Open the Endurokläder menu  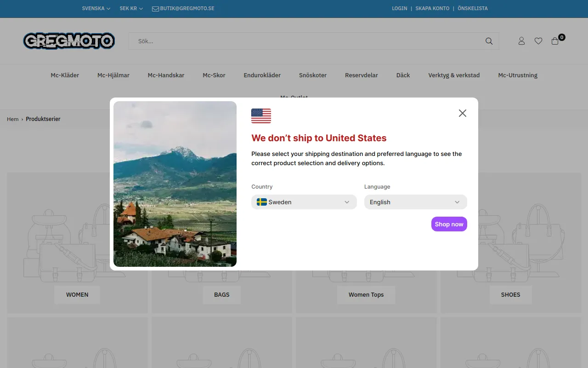(x=262, y=75)
